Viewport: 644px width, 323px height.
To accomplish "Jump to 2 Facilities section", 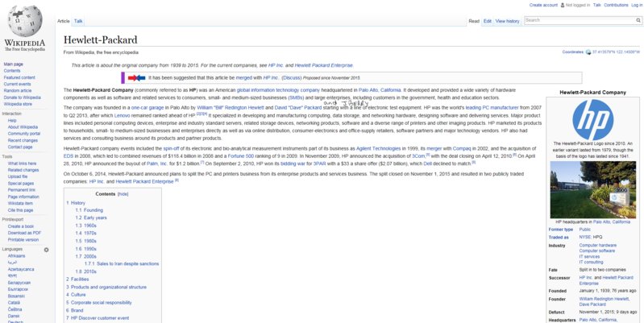I will tap(77, 279).
